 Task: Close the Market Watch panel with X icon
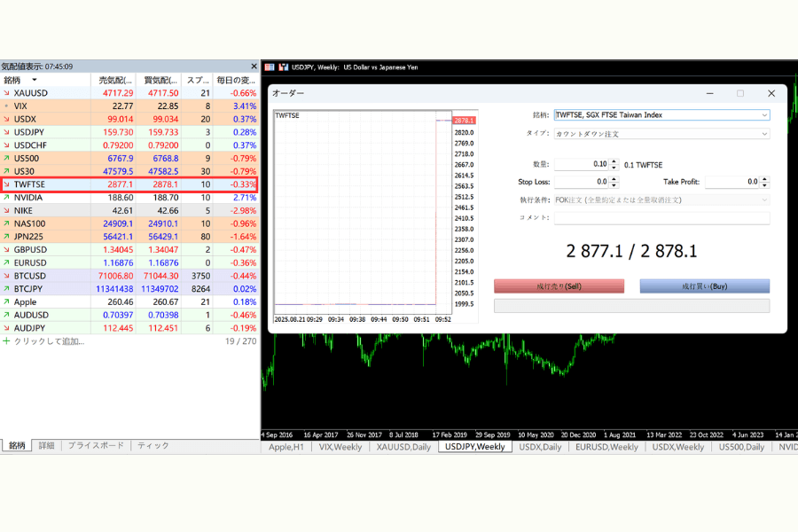click(254, 66)
